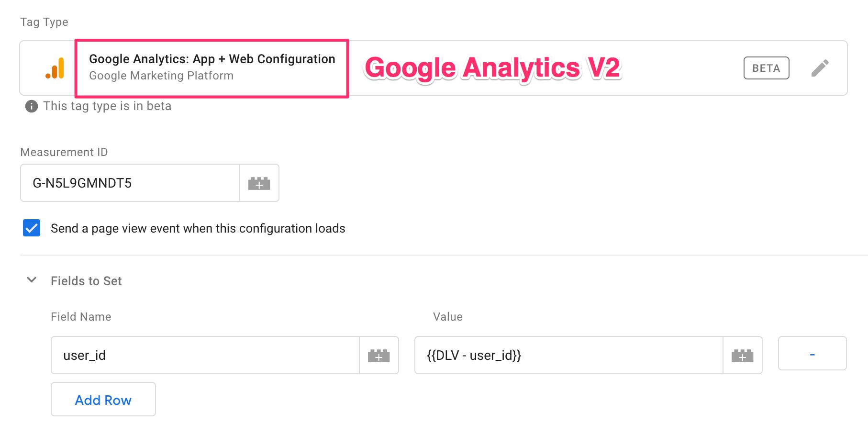Viewport: 868px width, 424px height.
Task: Click the This tag type is in beta notice
Action: [x=107, y=106]
